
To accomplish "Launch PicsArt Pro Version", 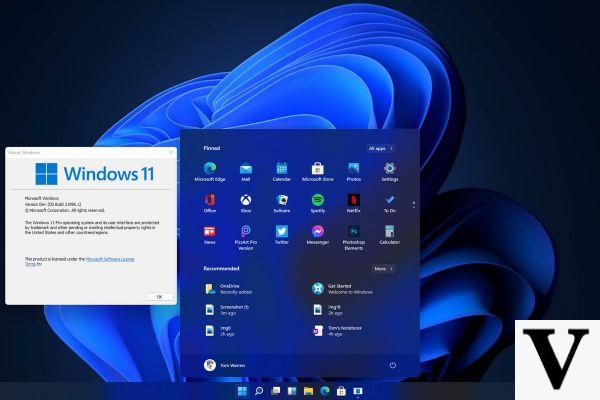I will tap(246, 237).
